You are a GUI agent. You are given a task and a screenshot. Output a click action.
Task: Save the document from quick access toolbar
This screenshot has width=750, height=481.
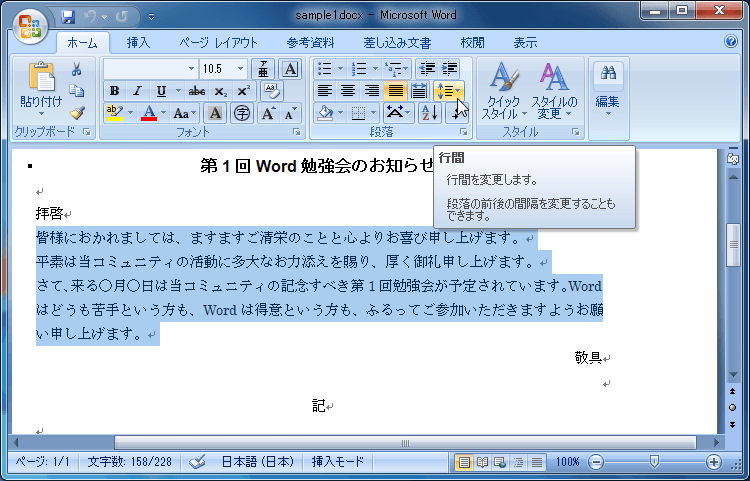68,17
